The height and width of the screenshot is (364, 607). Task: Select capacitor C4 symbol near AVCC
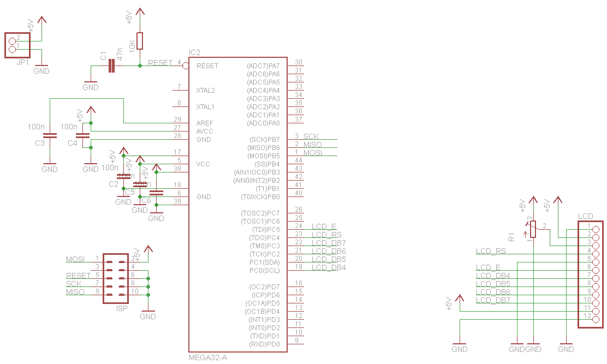82,135
